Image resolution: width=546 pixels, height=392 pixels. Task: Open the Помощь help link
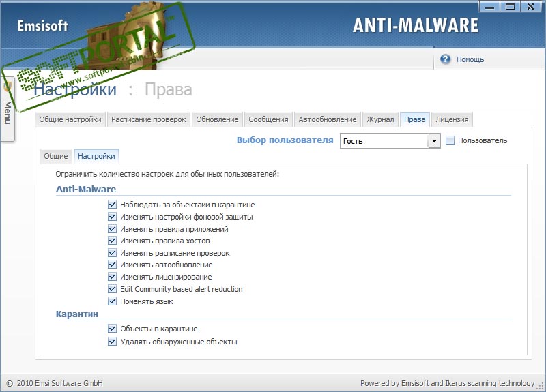click(x=470, y=59)
